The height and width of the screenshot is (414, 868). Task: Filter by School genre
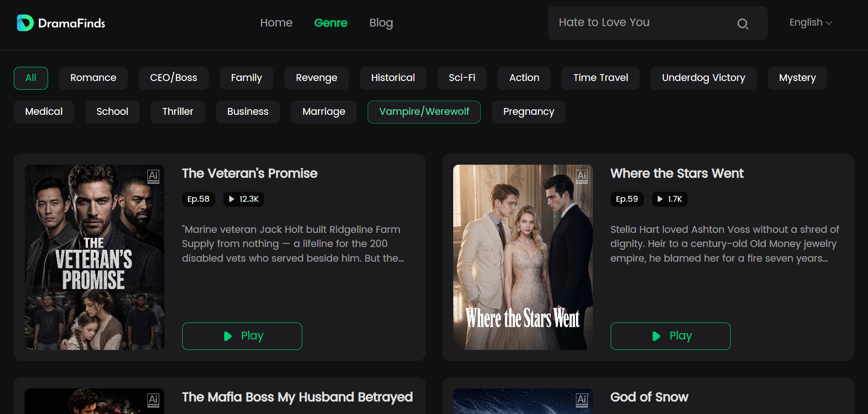pyautogui.click(x=112, y=112)
